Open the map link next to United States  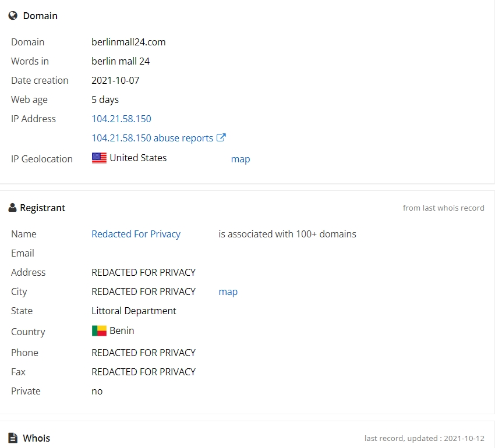(x=241, y=159)
